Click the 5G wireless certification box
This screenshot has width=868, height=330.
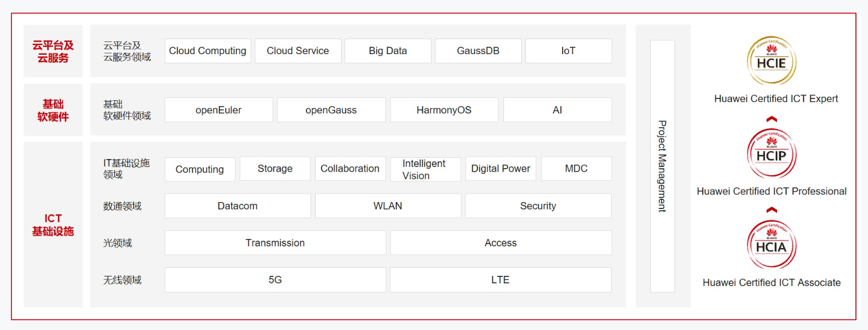[x=275, y=280]
